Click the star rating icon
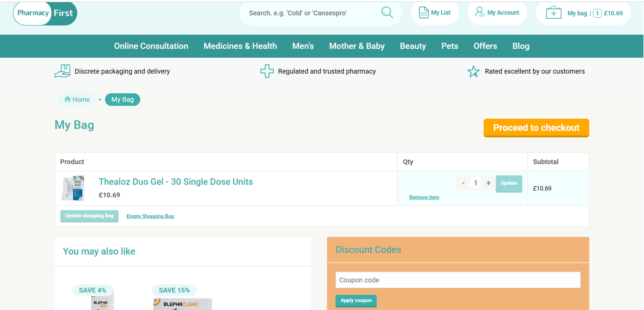 coord(473,72)
